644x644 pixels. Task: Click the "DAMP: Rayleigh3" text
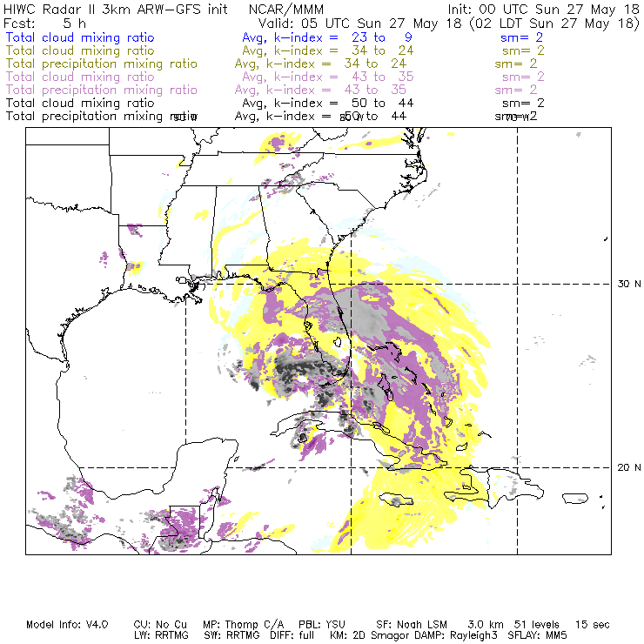tap(456, 635)
